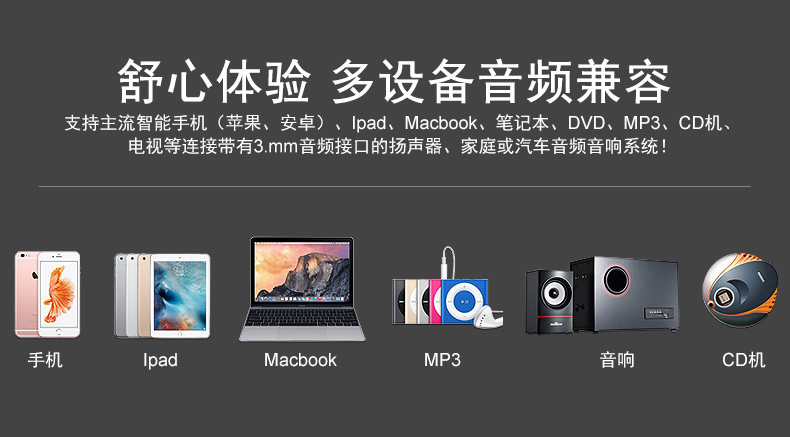The width and height of the screenshot is (790, 437).
Task: Click the line mentioning 3.mm音频接口
Action: click(398, 147)
